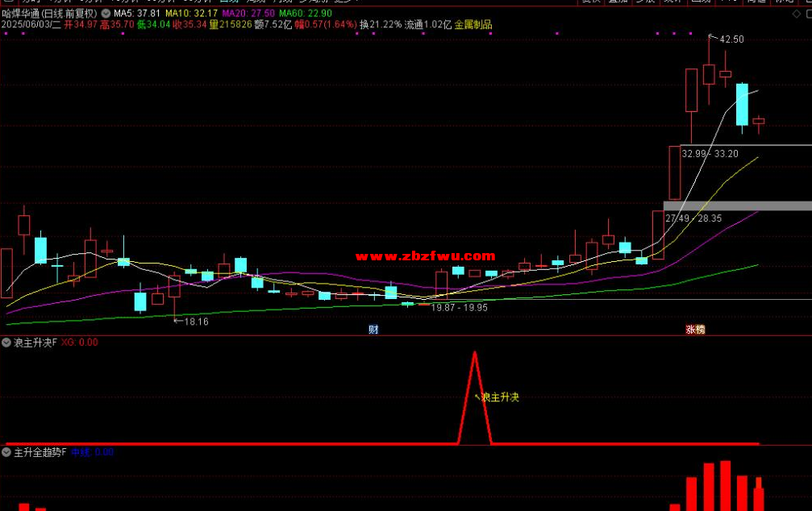
Task: Click the 19.87 - 19.95 gap label
Action: 460,308
